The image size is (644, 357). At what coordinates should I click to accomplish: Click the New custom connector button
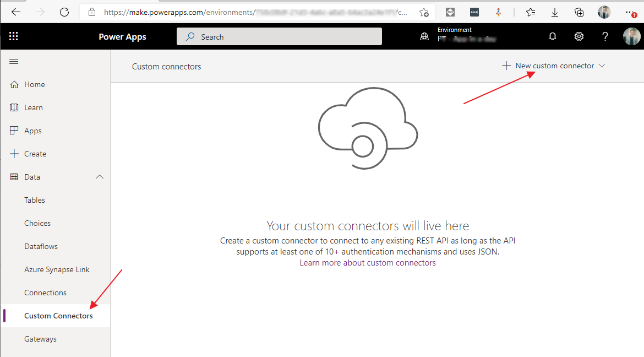(x=548, y=66)
